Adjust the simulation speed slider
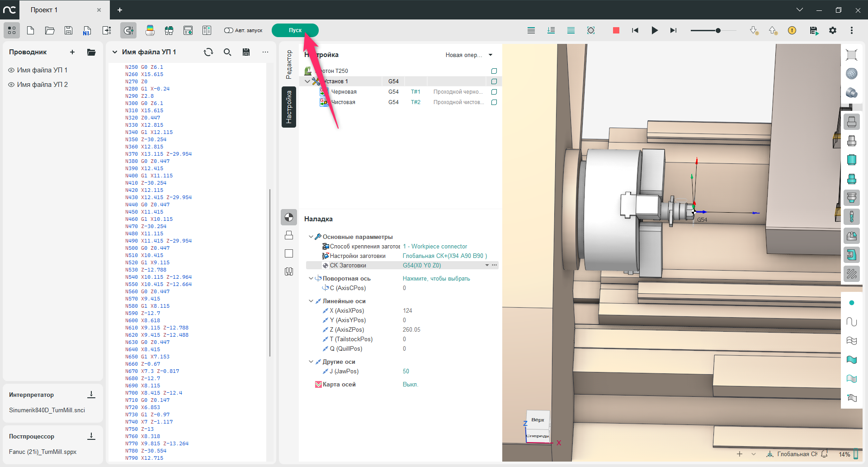 click(717, 30)
